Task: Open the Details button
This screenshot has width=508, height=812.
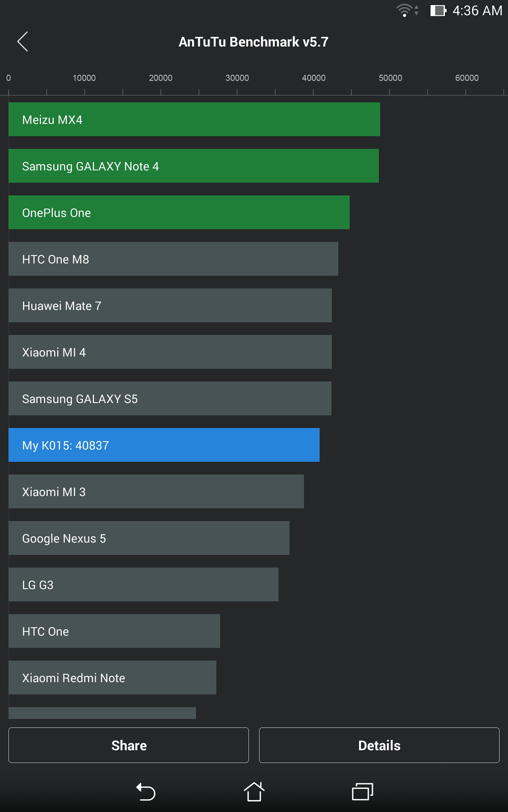Action: tap(379, 745)
